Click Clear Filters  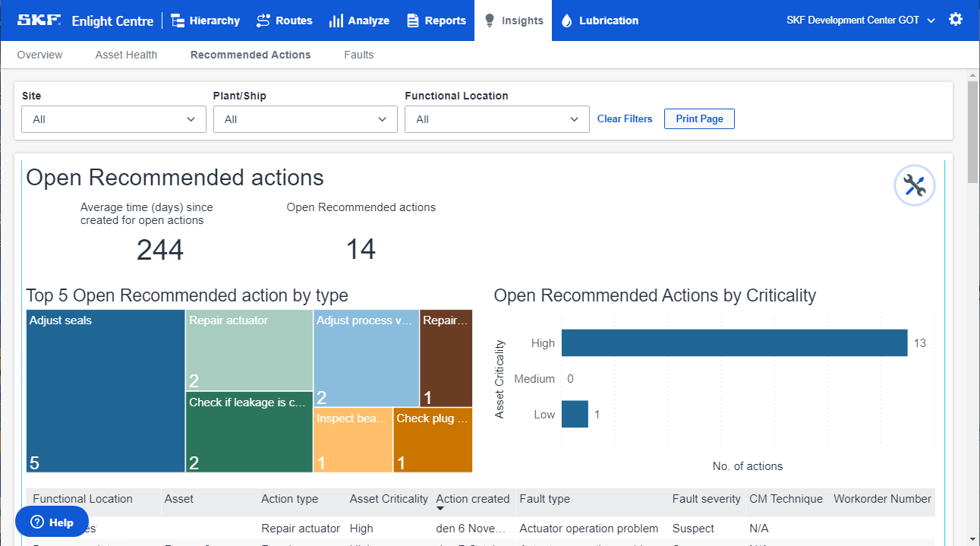(624, 118)
